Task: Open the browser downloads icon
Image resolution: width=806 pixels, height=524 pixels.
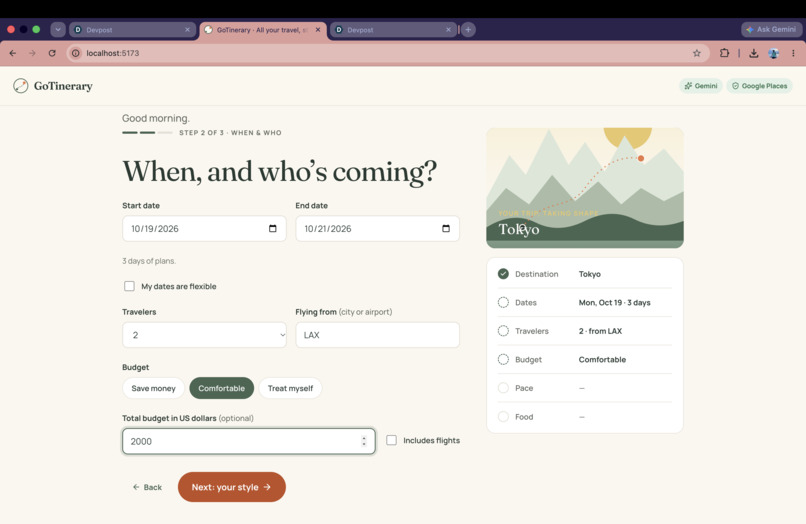Action: pos(754,53)
